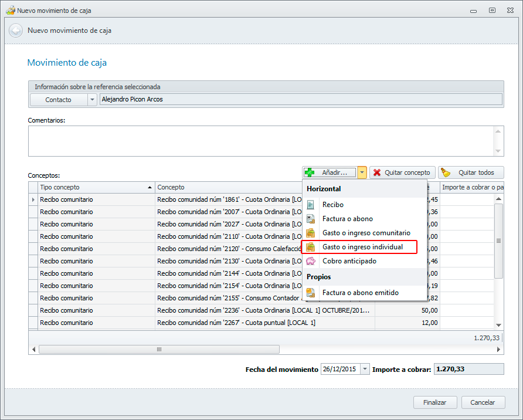Screen dimensions: 523x420
Task: Click the Tipo concepto column header
Action: pyautogui.click(x=96, y=188)
